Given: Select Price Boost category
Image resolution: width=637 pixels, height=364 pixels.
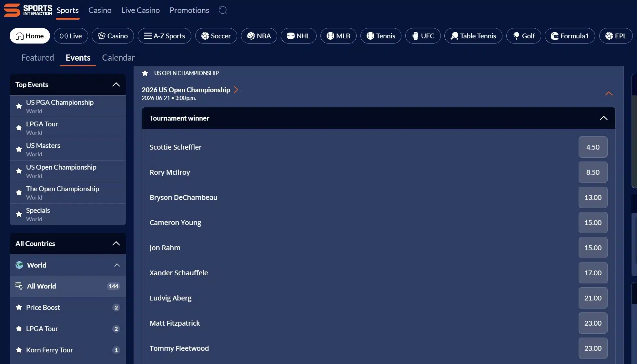Looking at the screenshot, I should 68,307.
